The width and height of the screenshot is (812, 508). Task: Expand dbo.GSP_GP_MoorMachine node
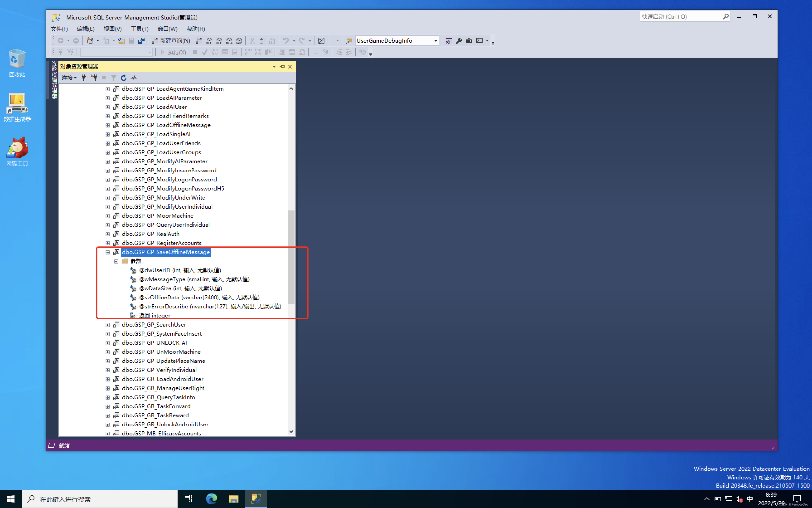[x=107, y=216]
